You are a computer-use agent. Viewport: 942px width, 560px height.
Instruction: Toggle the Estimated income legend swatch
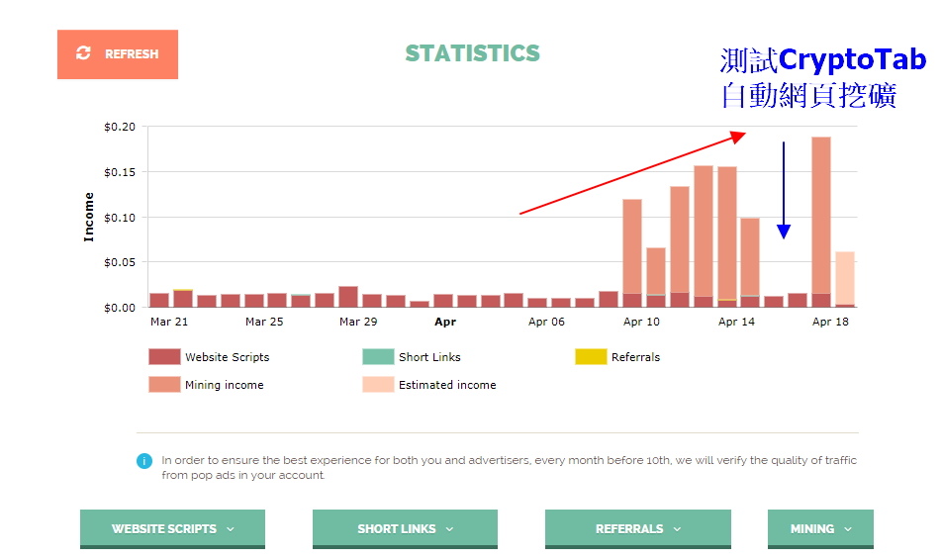click(378, 385)
